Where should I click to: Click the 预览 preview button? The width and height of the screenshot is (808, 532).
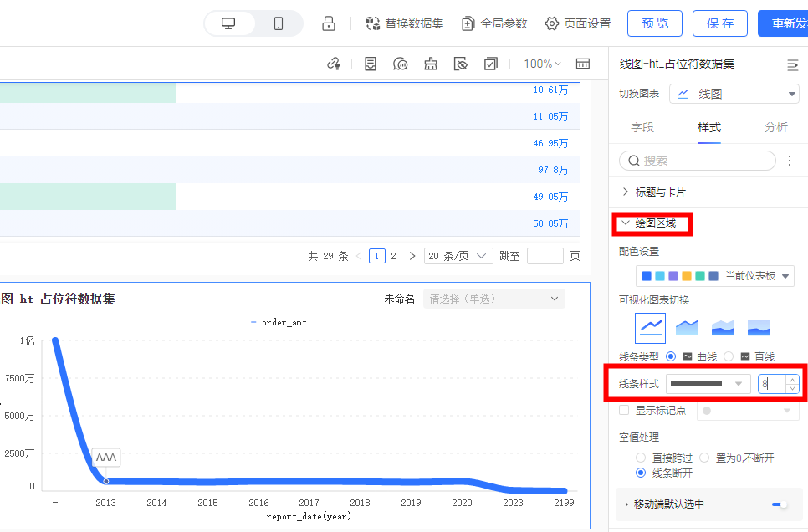pyautogui.click(x=654, y=23)
